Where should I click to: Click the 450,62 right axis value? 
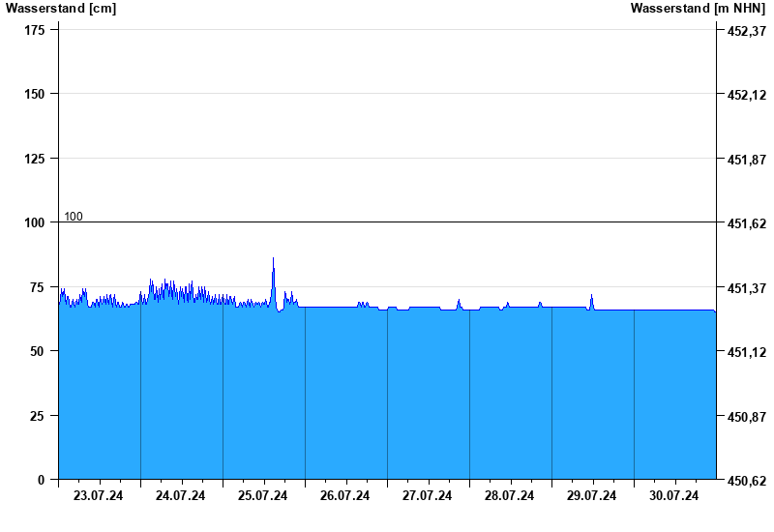747,480
